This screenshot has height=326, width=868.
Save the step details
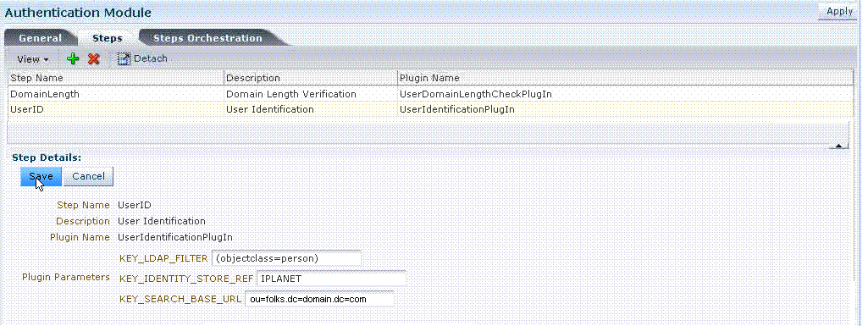(41, 177)
